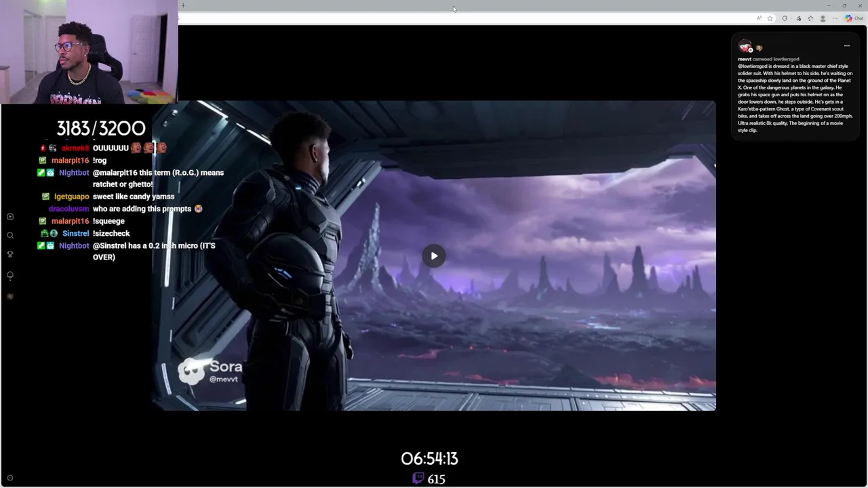The height and width of the screenshot is (488, 868).
Task: Open the Sora search sidebar icon
Action: click(x=10, y=235)
